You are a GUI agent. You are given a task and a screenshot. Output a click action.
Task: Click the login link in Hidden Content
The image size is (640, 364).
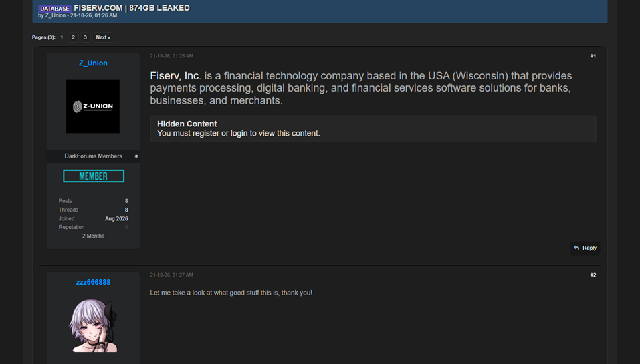(x=239, y=134)
